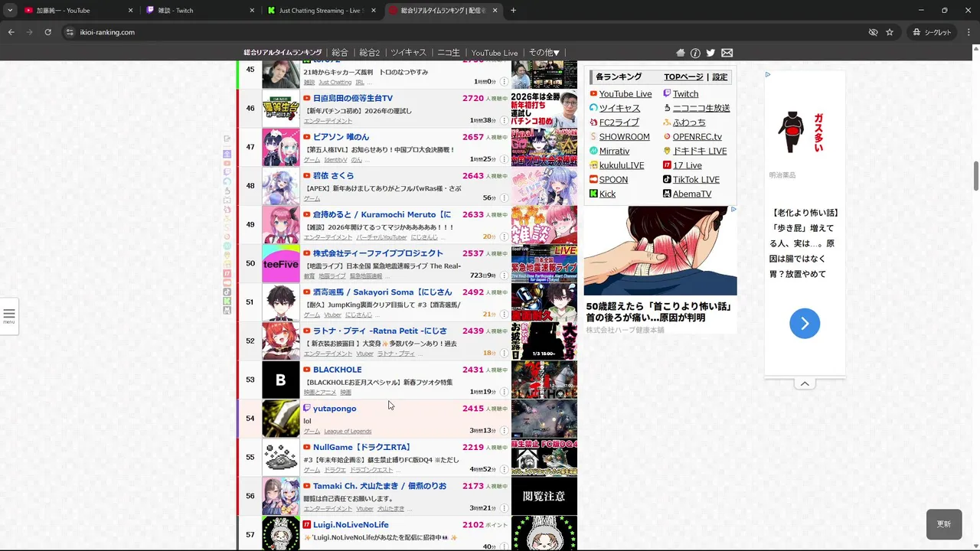Open the mail envelope icon in header

click(x=727, y=53)
